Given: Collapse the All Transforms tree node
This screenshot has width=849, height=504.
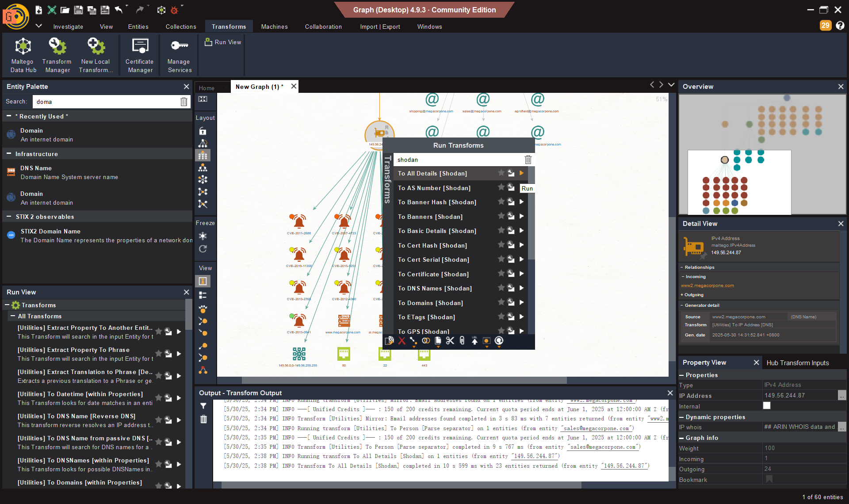Looking at the screenshot, I should [x=13, y=316].
